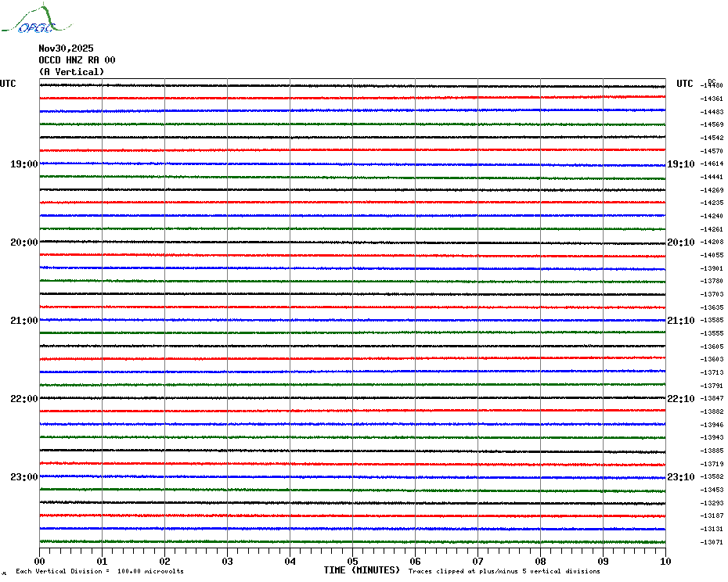Click the black trace starting at 20:00
This screenshot has height=582, width=728.
(x=352, y=242)
